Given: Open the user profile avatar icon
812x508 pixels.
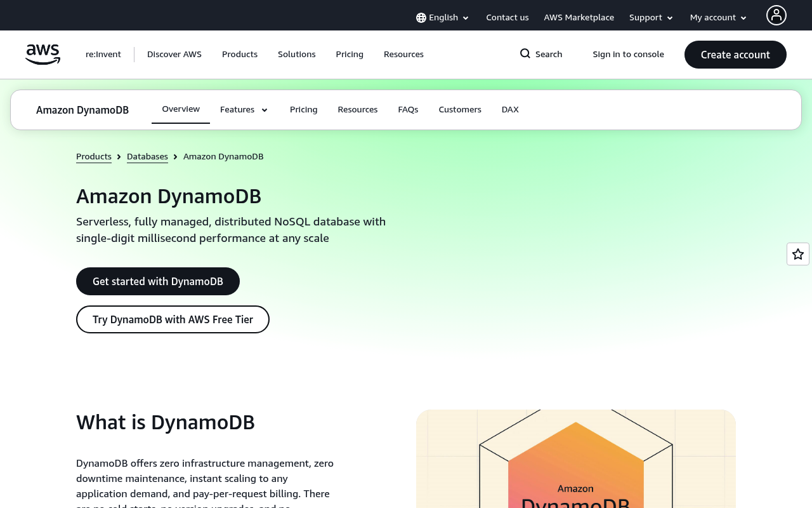Looking at the screenshot, I should click(776, 15).
